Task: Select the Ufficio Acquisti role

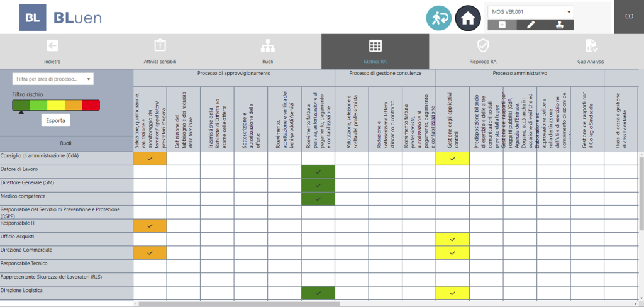Action: point(66,239)
